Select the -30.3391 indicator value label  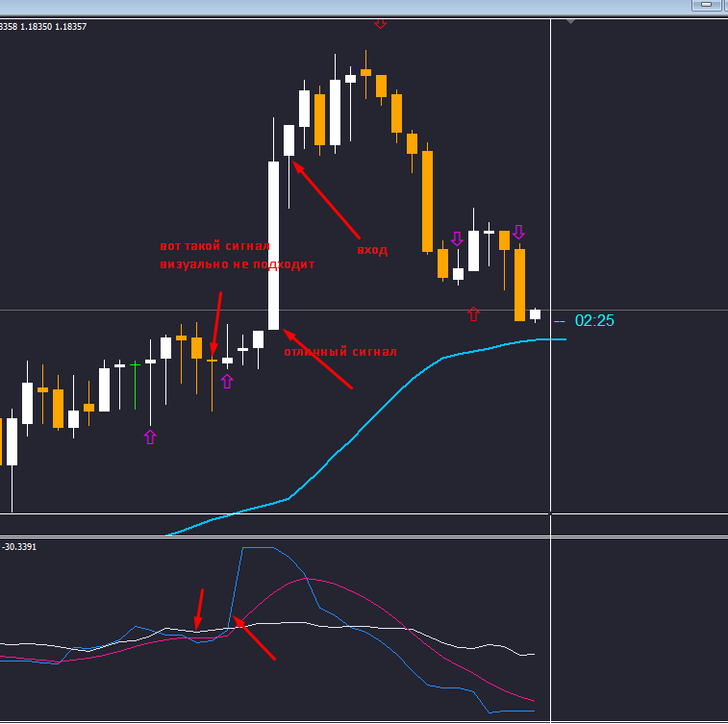[x=19, y=547]
